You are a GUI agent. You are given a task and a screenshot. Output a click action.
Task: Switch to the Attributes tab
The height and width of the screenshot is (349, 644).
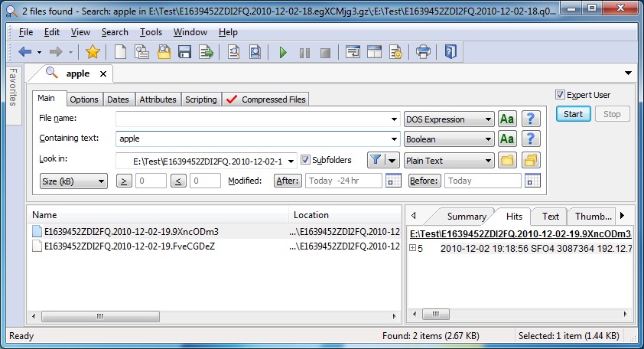point(158,99)
